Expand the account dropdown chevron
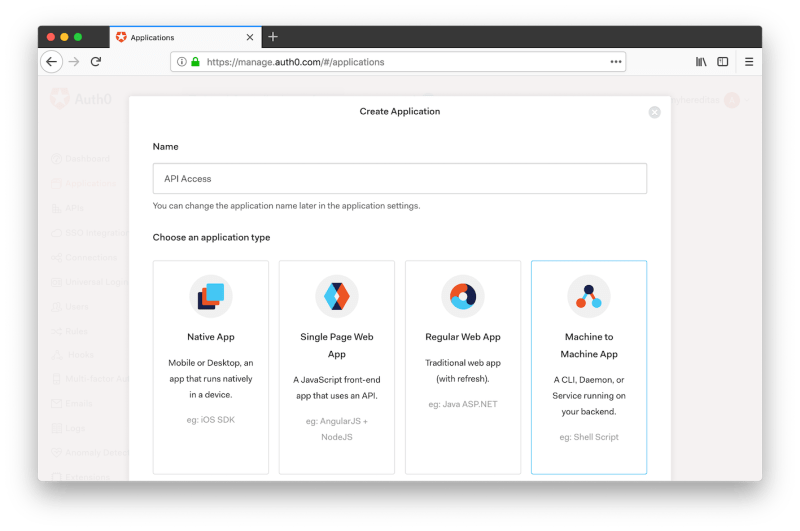The image size is (800, 531). [747, 100]
